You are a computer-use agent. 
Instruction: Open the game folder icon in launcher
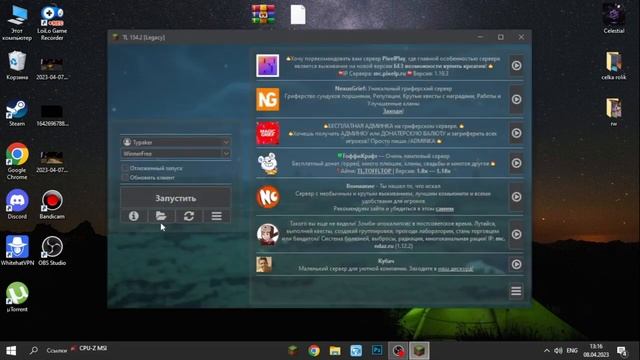click(161, 216)
